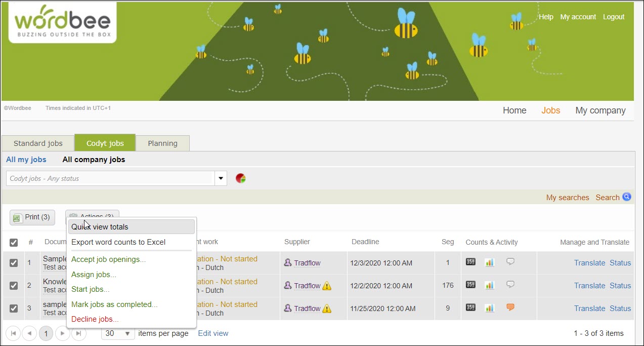Open activity bar chart for job 2

click(x=489, y=285)
